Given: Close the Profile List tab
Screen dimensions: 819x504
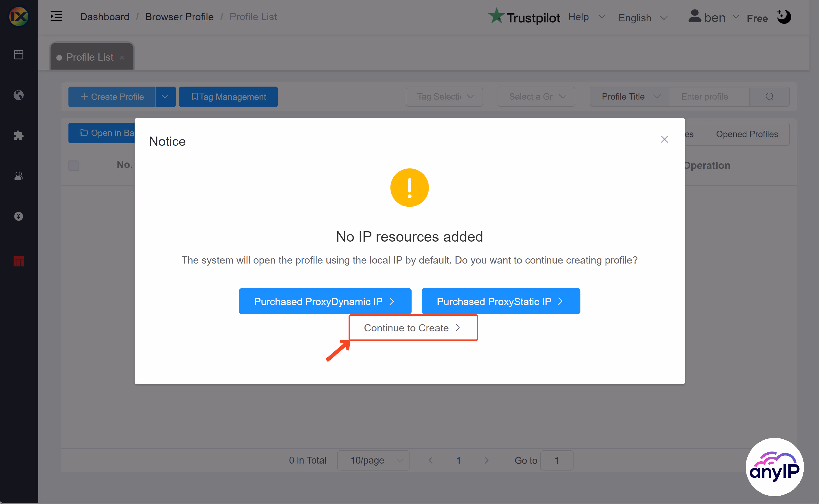Looking at the screenshot, I should 122,57.
